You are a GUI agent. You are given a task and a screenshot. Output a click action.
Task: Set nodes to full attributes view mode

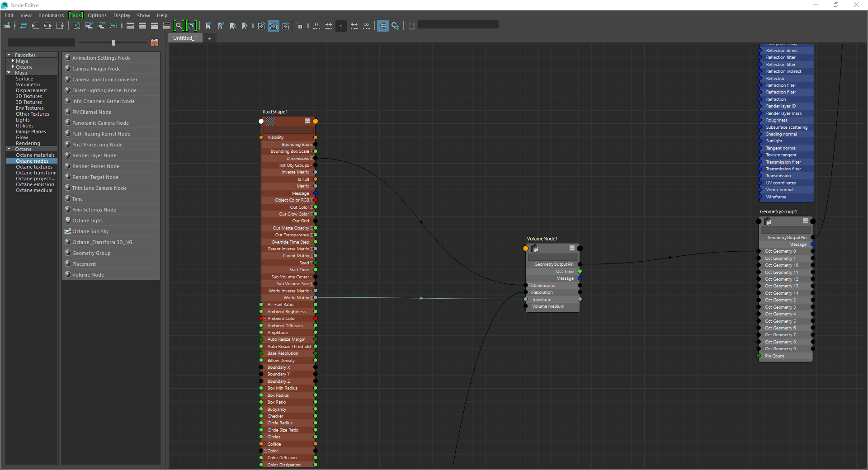point(155,26)
